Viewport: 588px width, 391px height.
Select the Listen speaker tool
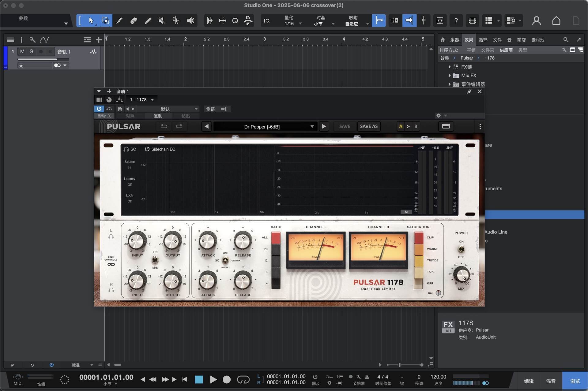click(x=190, y=20)
